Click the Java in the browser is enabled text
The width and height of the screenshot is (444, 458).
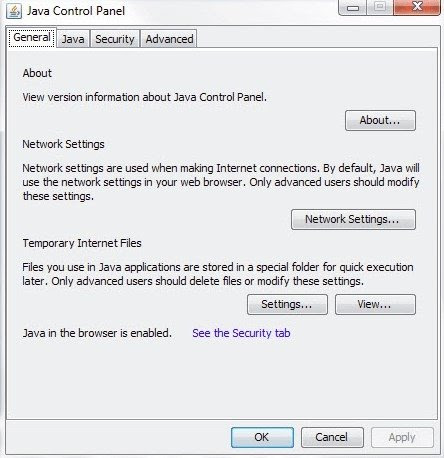point(97,333)
